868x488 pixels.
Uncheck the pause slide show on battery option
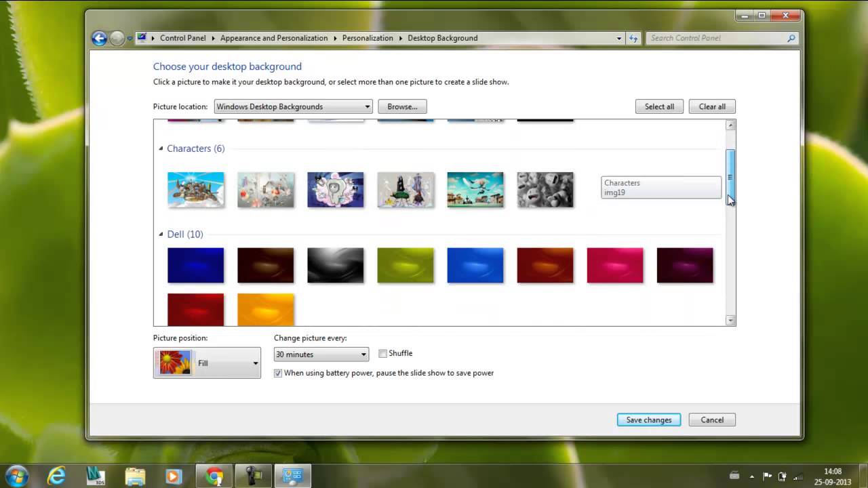pos(278,373)
